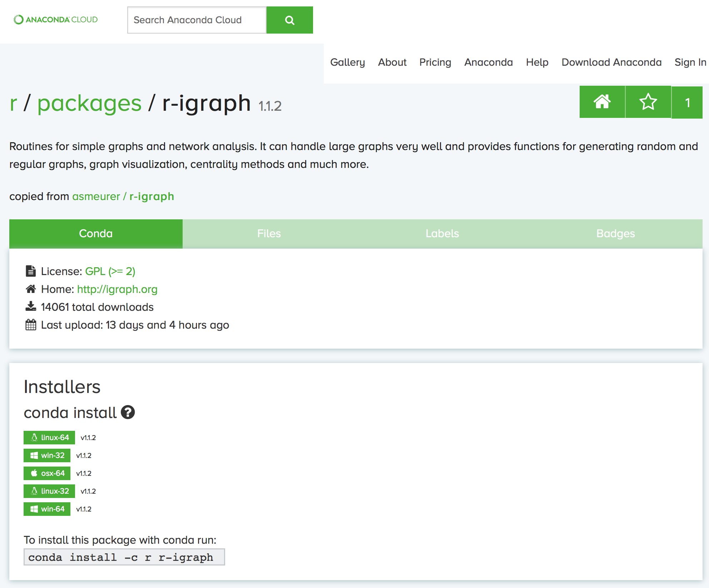Click the conda install command box
709x588 pixels.
124,557
